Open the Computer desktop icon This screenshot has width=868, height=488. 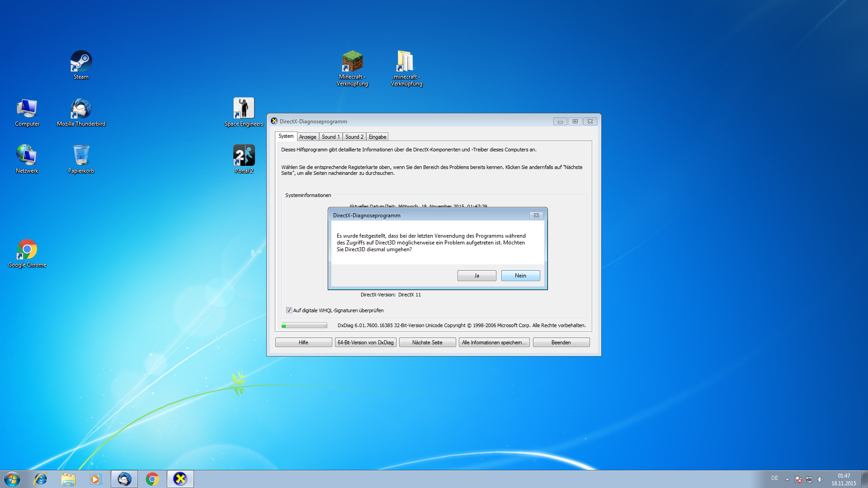(27, 113)
